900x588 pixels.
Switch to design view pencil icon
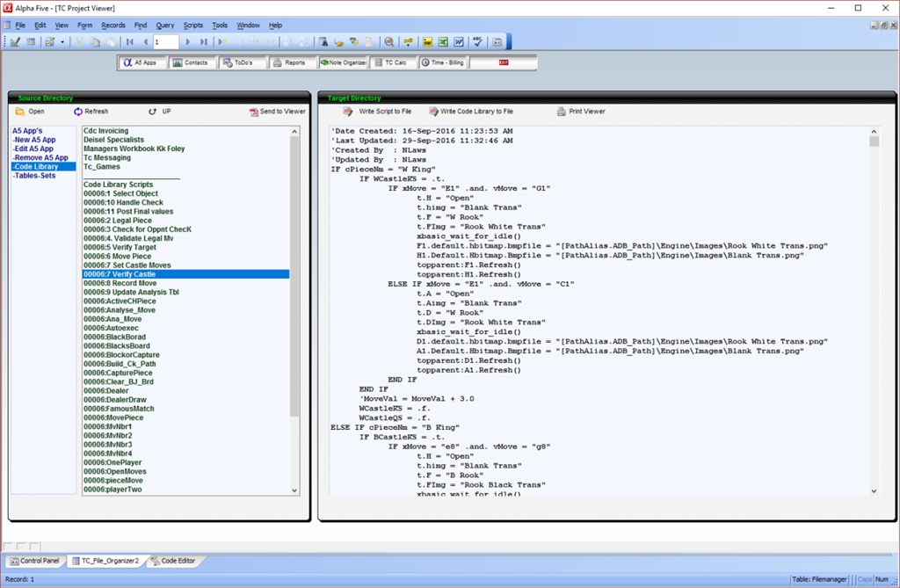coord(15,41)
